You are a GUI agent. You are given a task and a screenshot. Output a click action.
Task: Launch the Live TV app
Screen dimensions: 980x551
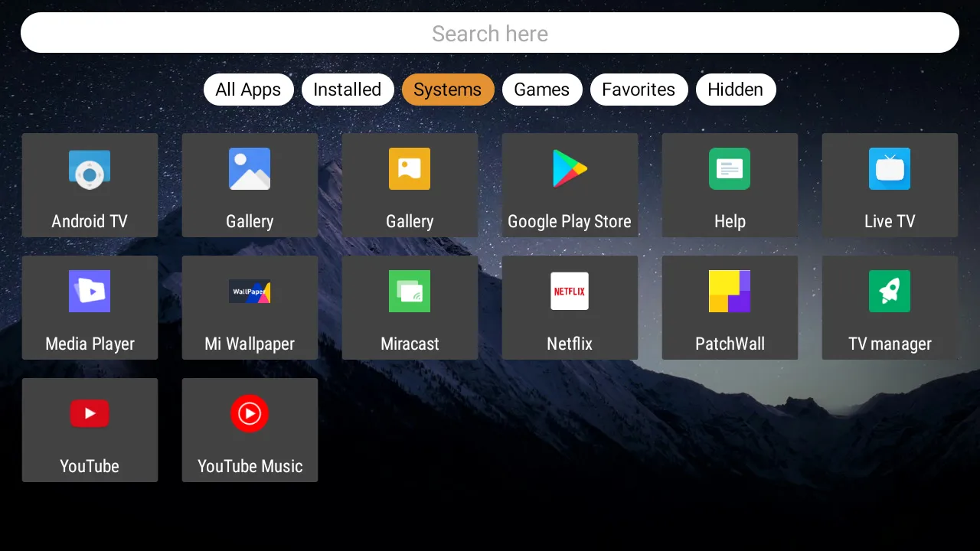(x=890, y=185)
